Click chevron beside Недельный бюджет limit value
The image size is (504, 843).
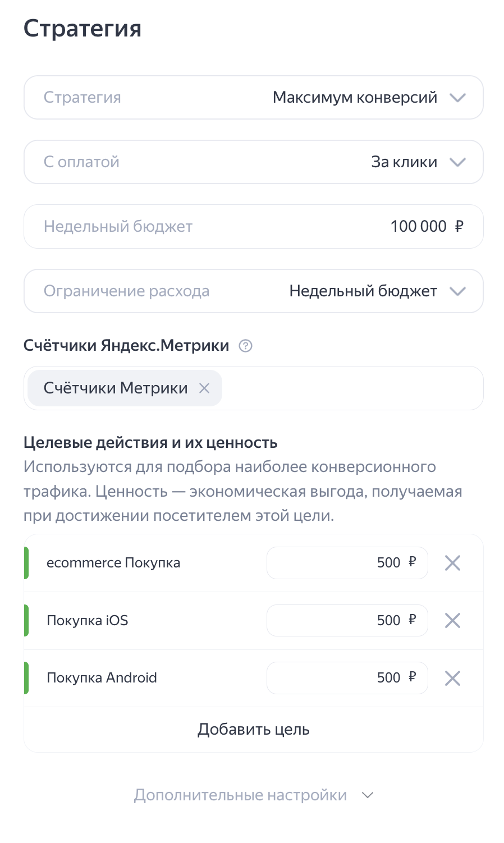pyautogui.click(x=458, y=291)
